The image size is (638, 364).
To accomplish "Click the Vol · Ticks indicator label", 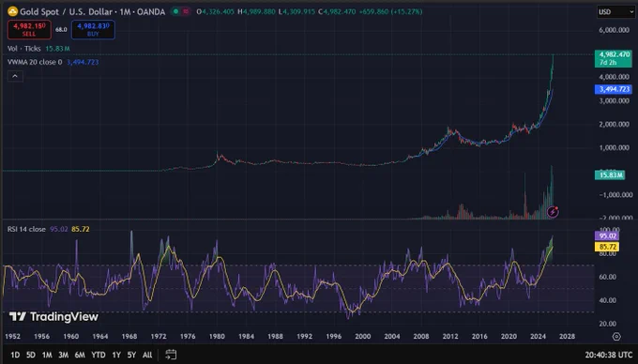I will click(24, 49).
